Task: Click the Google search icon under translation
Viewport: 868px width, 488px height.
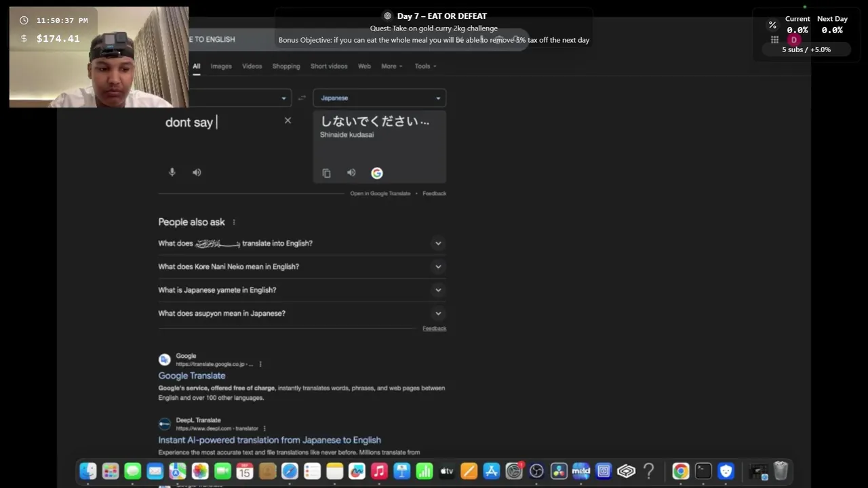Action: (377, 174)
